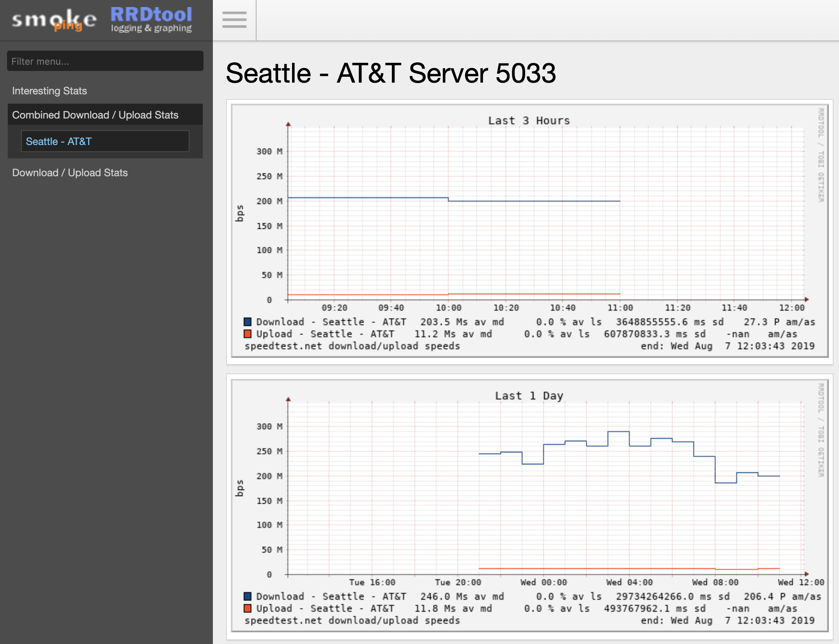
Task: Click the Seattle - AT&T Server 5033 heading
Action: [391, 73]
